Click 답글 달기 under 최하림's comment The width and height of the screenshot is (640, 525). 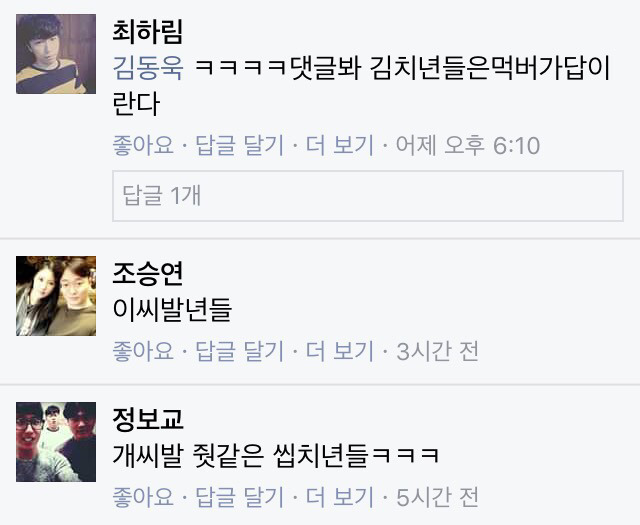click(240, 145)
